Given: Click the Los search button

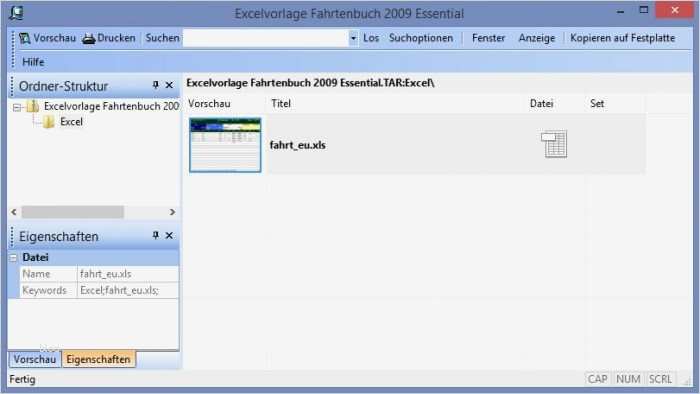Looking at the screenshot, I should click(371, 38).
